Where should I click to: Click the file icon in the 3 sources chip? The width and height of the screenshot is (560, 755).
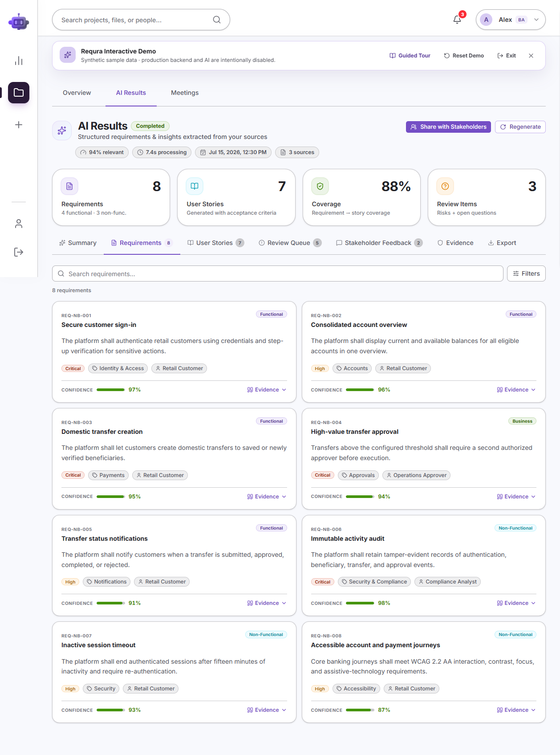[x=283, y=152]
